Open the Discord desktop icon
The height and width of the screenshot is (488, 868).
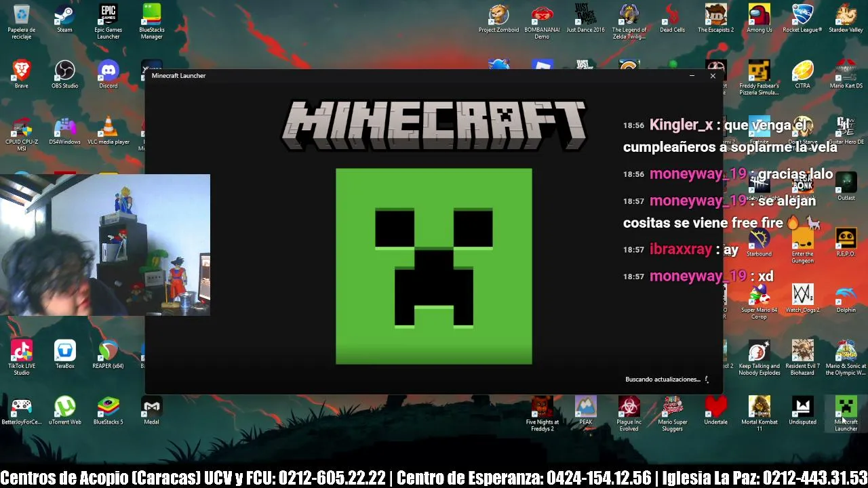pos(108,75)
